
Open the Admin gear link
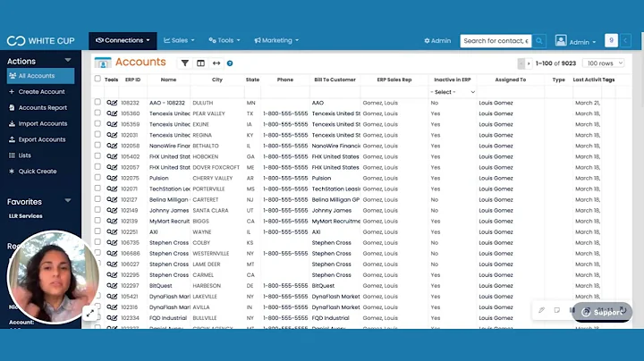point(437,40)
